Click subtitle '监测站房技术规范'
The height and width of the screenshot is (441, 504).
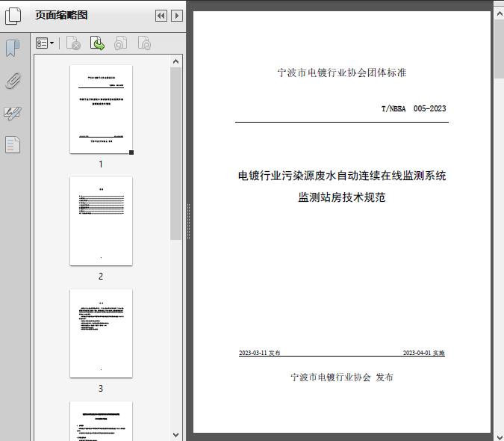[x=342, y=197]
